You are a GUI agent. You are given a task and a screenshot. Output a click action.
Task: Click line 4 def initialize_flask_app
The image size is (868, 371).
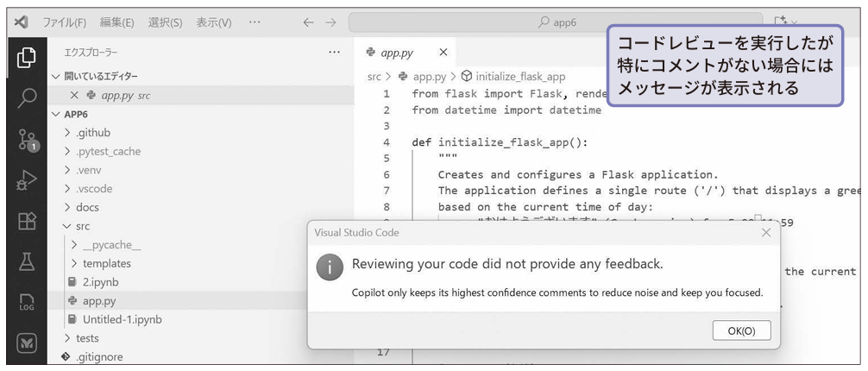click(x=500, y=143)
